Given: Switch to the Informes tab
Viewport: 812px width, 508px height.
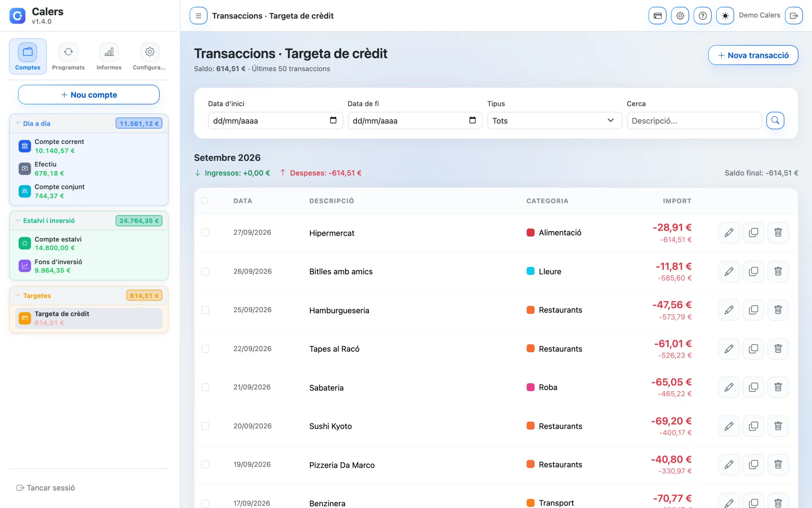Looking at the screenshot, I should (x=109, y=57).
